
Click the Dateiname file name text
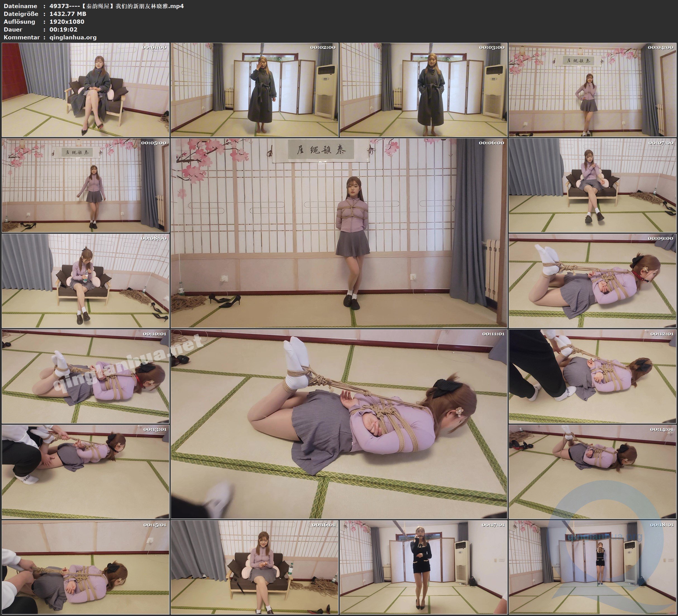point(116,6)
